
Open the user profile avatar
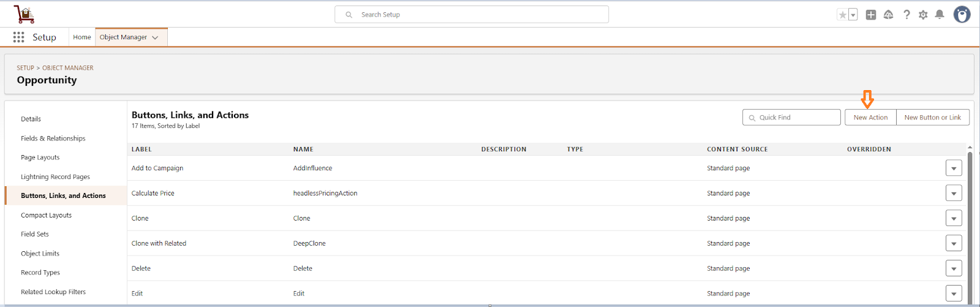point(962,15)
